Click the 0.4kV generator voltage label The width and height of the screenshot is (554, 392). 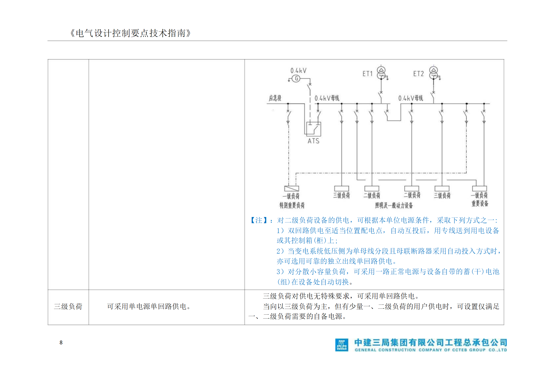[298, 71]
